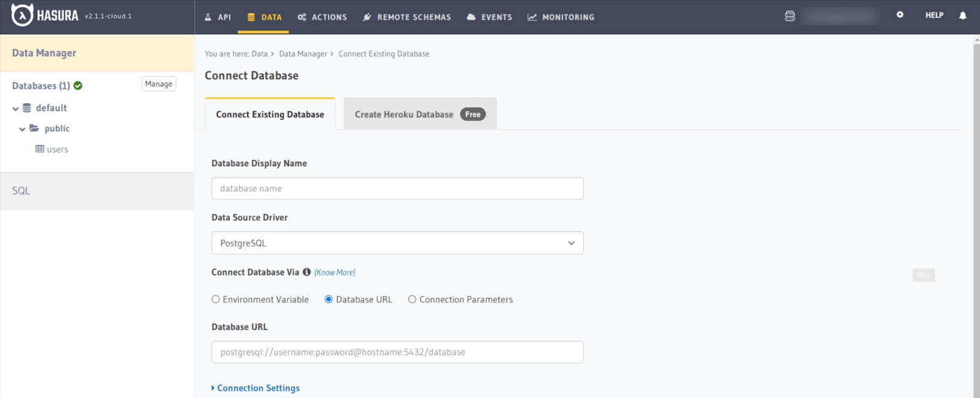
Task: Click the users table grid icon
Action: [x=40, y=149]
